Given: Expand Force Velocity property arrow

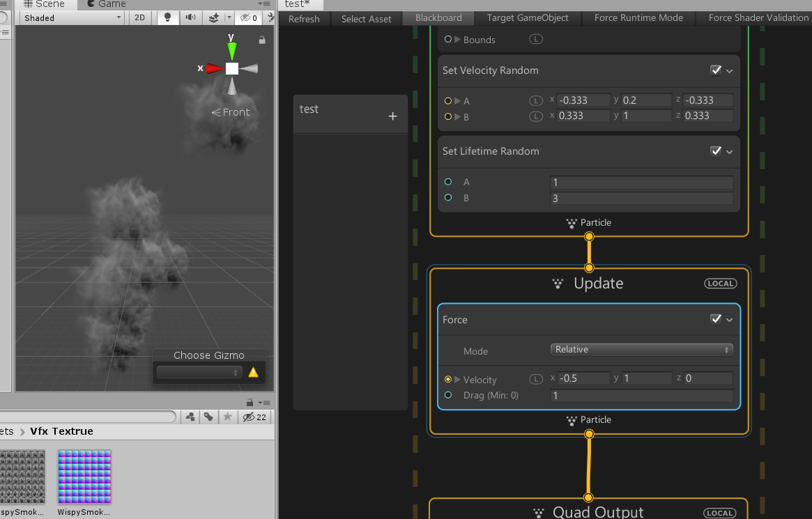Looking at the screenshot, I should pyautogui.click(x=457, y=379).
